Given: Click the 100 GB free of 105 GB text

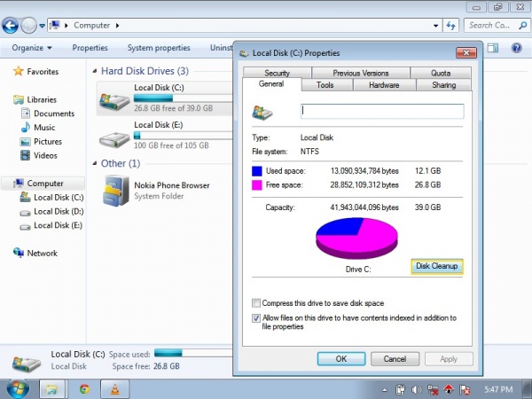Looking at the screenshot, I should click(171, 145).
